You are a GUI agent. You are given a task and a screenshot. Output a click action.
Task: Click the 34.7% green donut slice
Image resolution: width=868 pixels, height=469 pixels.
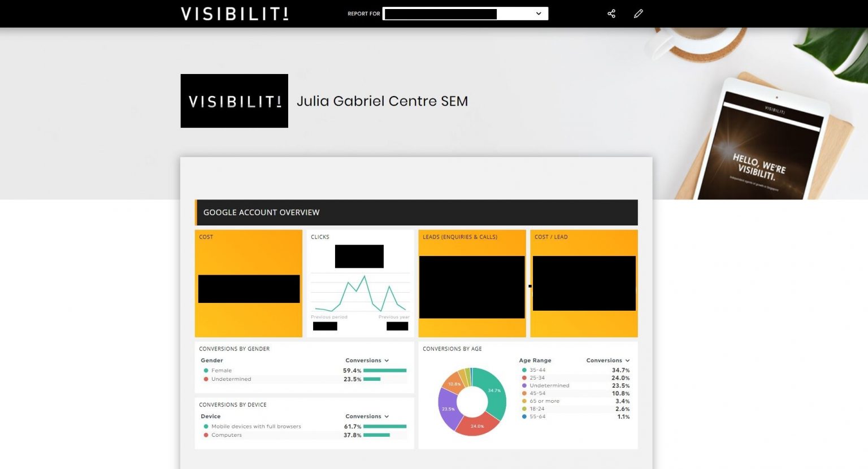point(493,391)
